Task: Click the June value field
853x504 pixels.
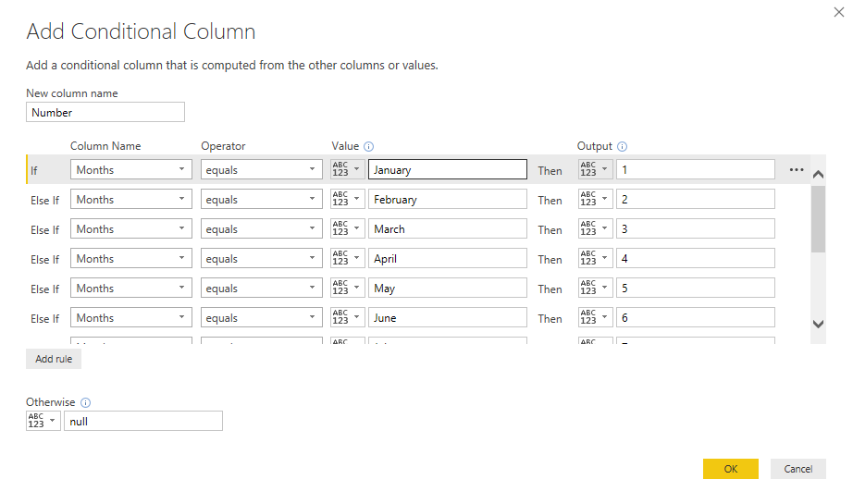Action: tap(448, 317)
